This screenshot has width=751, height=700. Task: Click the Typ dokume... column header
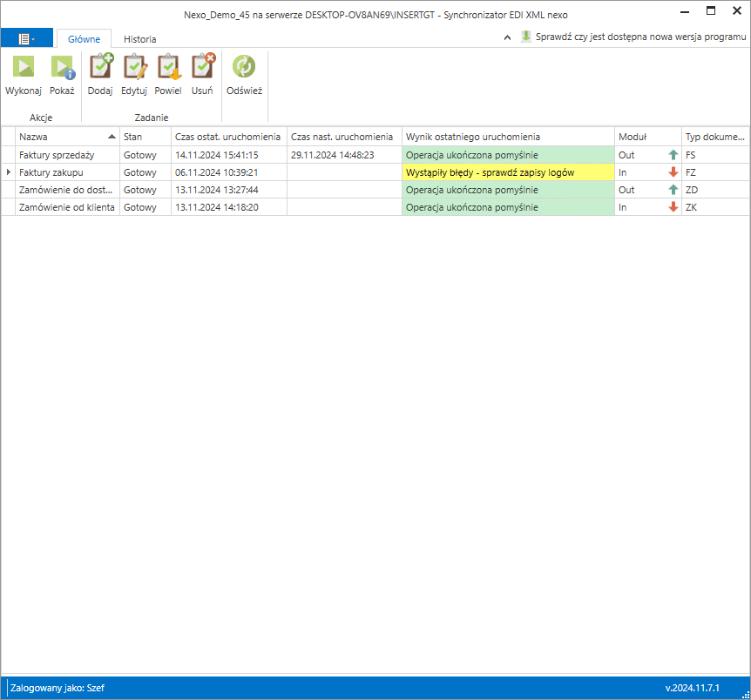click(x=716, y=137)
